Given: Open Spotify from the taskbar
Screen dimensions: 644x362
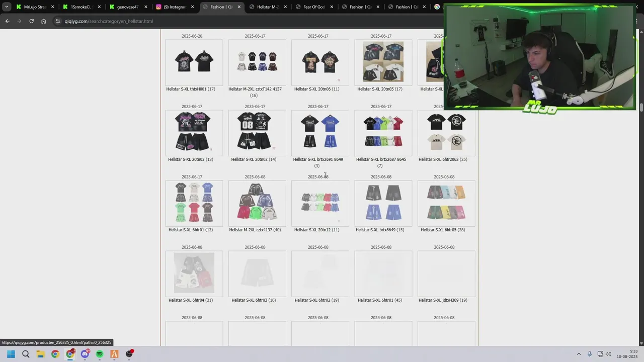Looking at the screenshot, I should pos(100,354).
